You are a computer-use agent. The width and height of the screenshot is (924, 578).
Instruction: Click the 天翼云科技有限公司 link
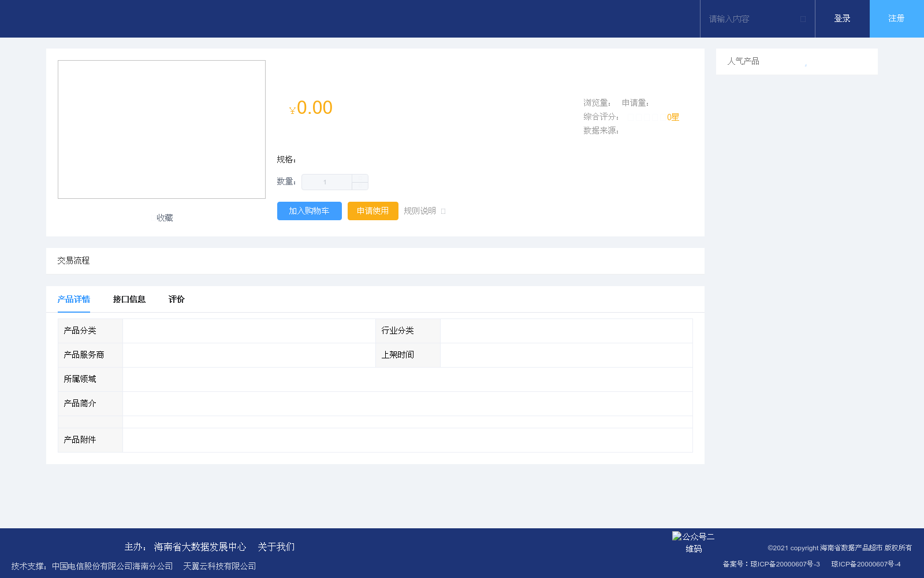pos(219,566)
